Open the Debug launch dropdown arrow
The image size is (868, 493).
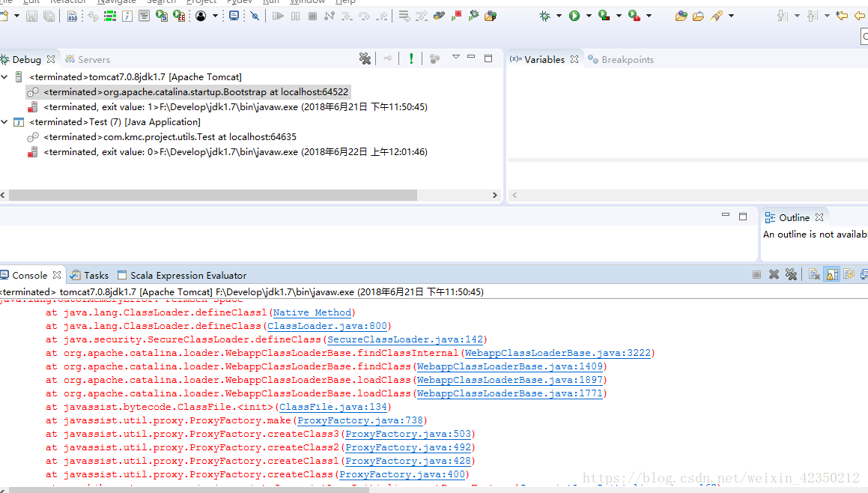tap(559, 16)
